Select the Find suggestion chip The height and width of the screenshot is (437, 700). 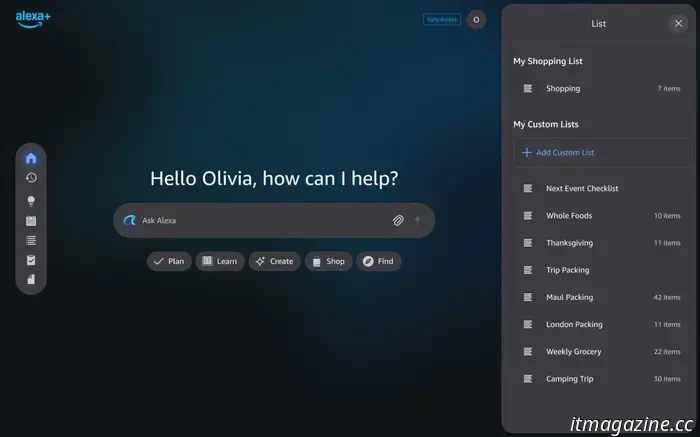[x=379, y=261]
